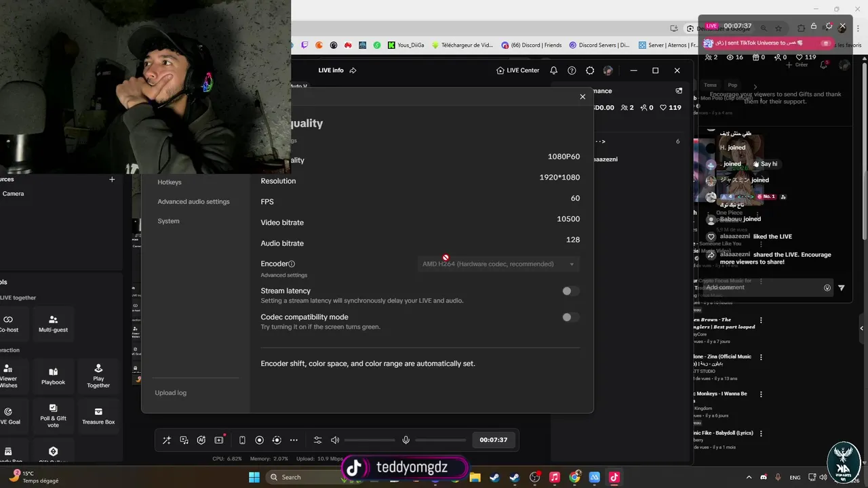868x488 pixels.
Task: Adjust the microphone volume slider
Action: pyautogui.click(x=441, y=440)
